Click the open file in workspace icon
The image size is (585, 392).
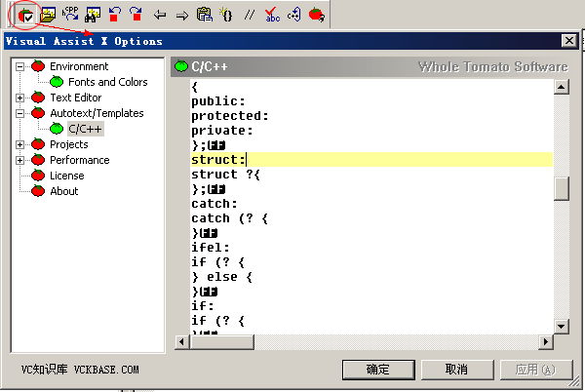[48, 15]
